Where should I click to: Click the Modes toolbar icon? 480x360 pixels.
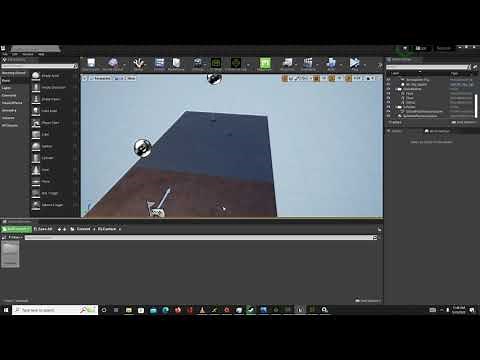138,63
